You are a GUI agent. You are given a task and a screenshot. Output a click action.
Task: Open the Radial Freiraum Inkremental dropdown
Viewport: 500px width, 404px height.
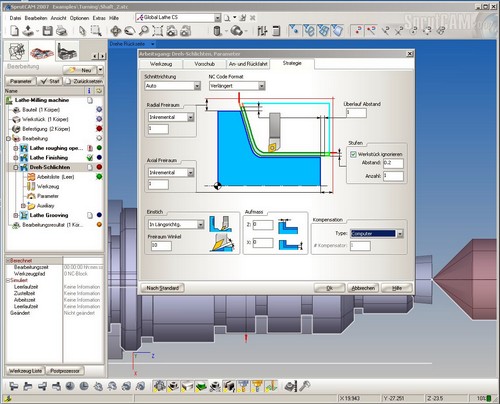coord(190,117)
